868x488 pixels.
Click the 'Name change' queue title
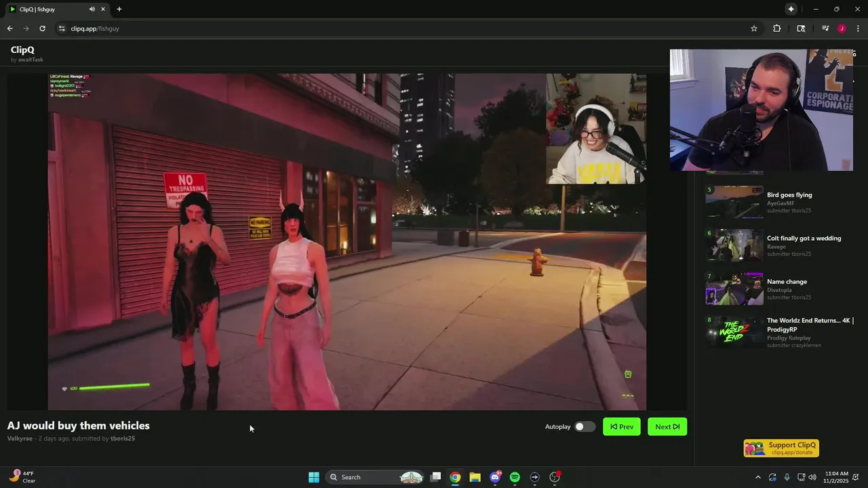[787, 281]
